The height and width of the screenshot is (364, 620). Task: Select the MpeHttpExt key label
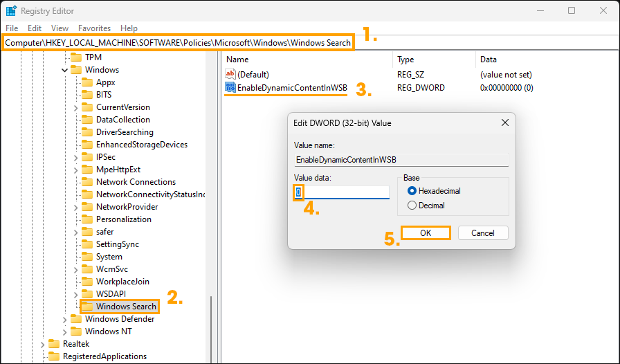pos(118,170)
